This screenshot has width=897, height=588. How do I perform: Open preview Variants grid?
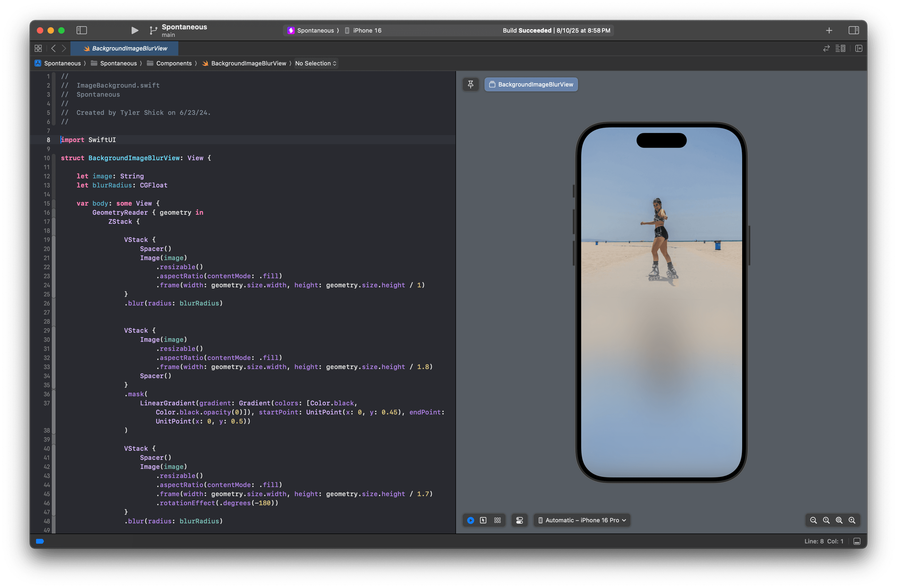tap(498, 520)
